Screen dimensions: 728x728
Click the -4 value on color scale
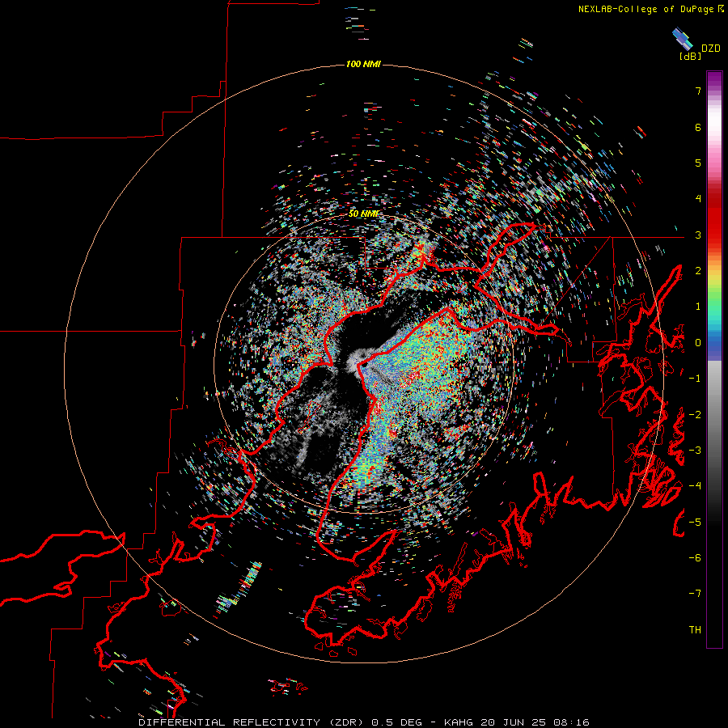[695, 486]
